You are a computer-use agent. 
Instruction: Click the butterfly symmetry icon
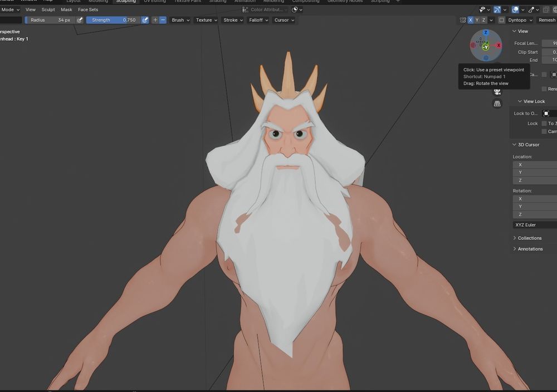click(463, 20)
